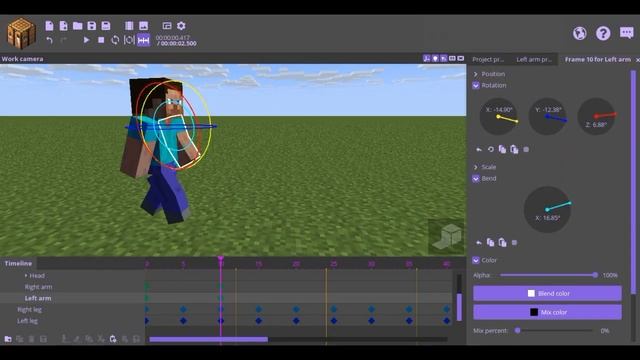
Task: Click the Z rotation wheel
Action: (596, 117)
